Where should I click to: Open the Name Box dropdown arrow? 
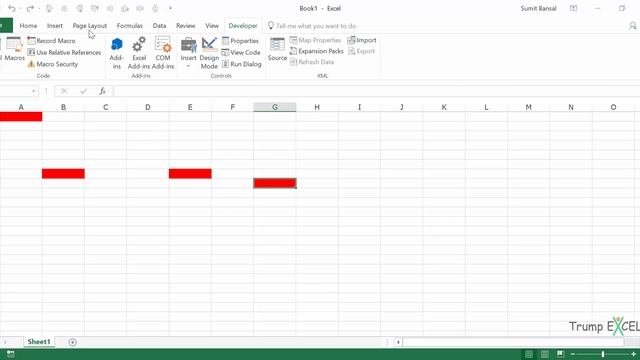coord(33,91)
